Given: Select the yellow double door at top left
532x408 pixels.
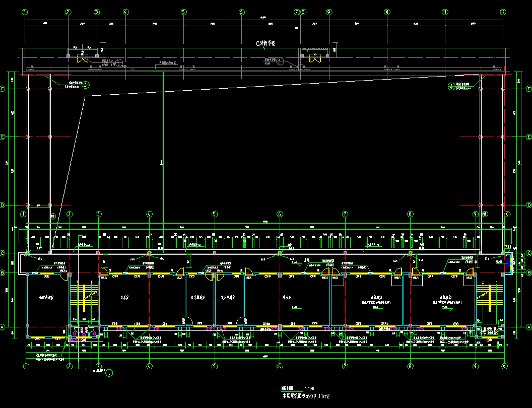Looking at the screenshot, I should (82, 58).
